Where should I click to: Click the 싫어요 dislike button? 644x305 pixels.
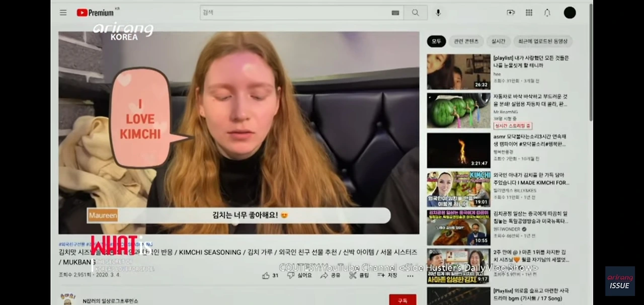click(299, 275)
